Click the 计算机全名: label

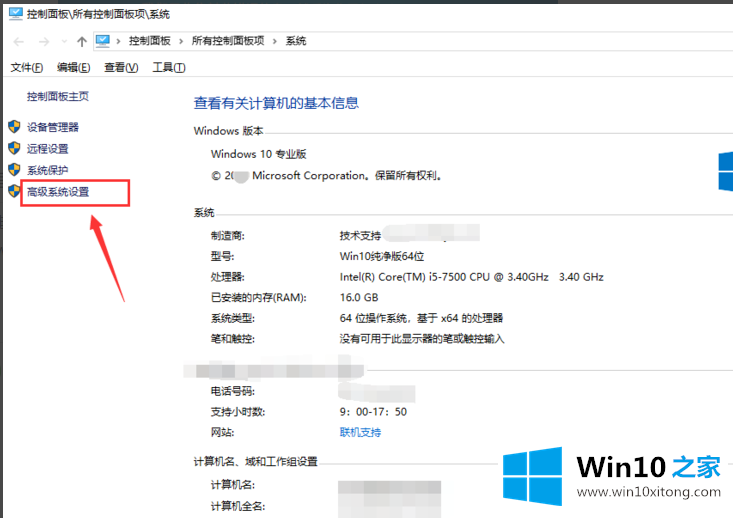pos(238,506)
